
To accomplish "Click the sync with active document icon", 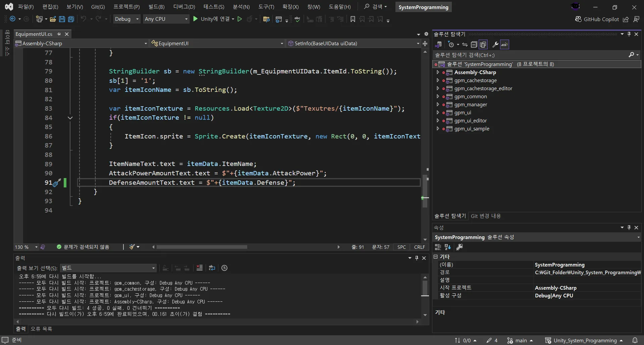I will pyautogui.click(x=465, y=44).
